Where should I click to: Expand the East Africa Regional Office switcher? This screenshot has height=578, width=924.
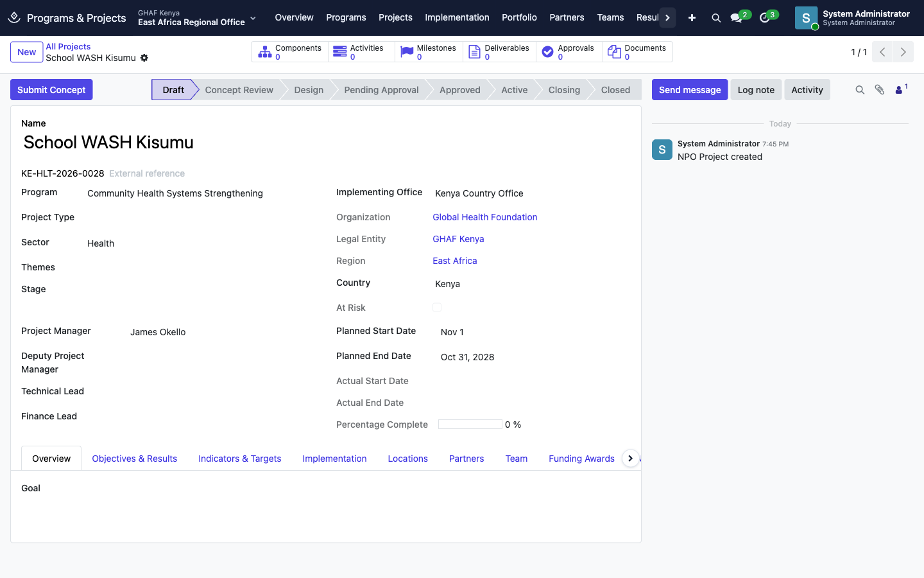tap(197, 17)
